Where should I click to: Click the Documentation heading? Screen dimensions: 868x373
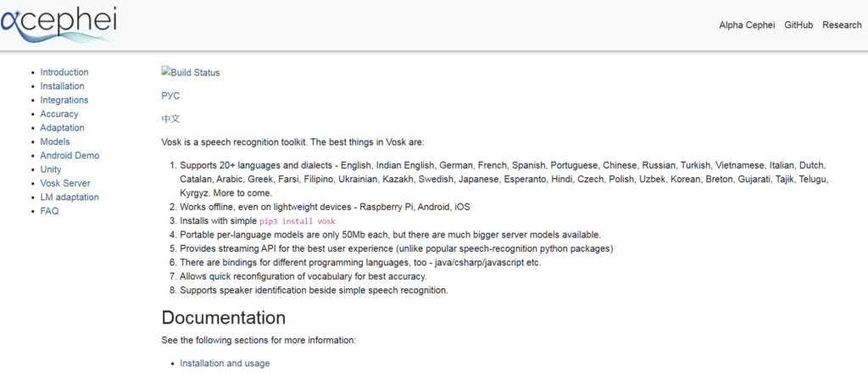pos(224,318)
